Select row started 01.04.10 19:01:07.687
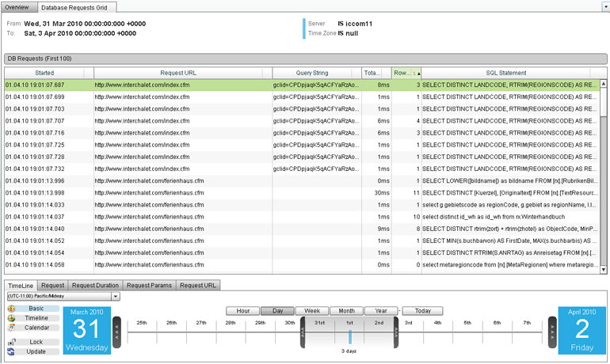 (x=302, y=85)
